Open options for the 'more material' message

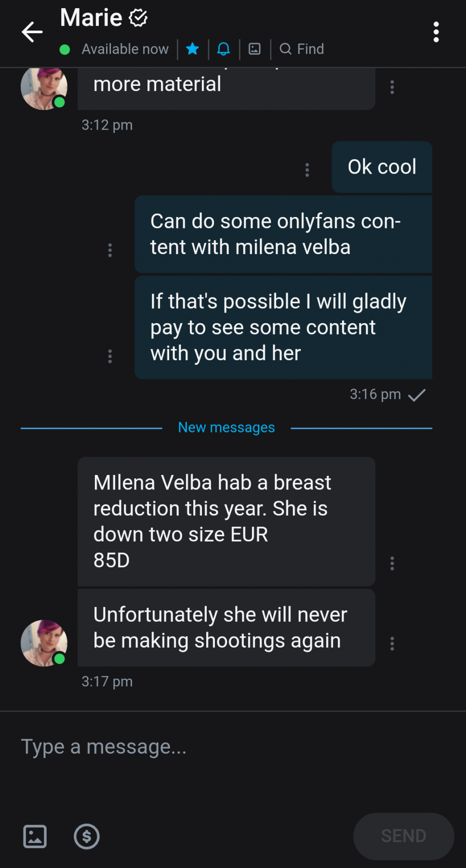pos(392,87)
